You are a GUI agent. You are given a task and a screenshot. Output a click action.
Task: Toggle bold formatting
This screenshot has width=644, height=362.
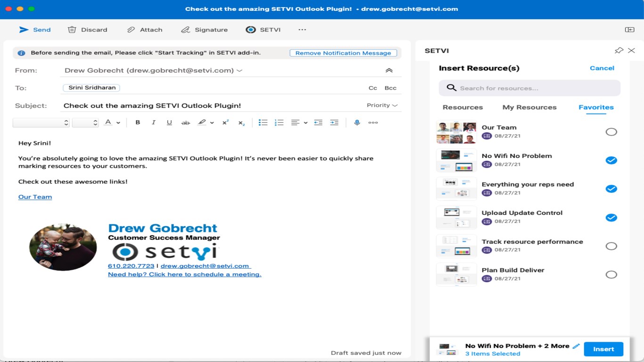pyautogui.click(x=138, y=123)
